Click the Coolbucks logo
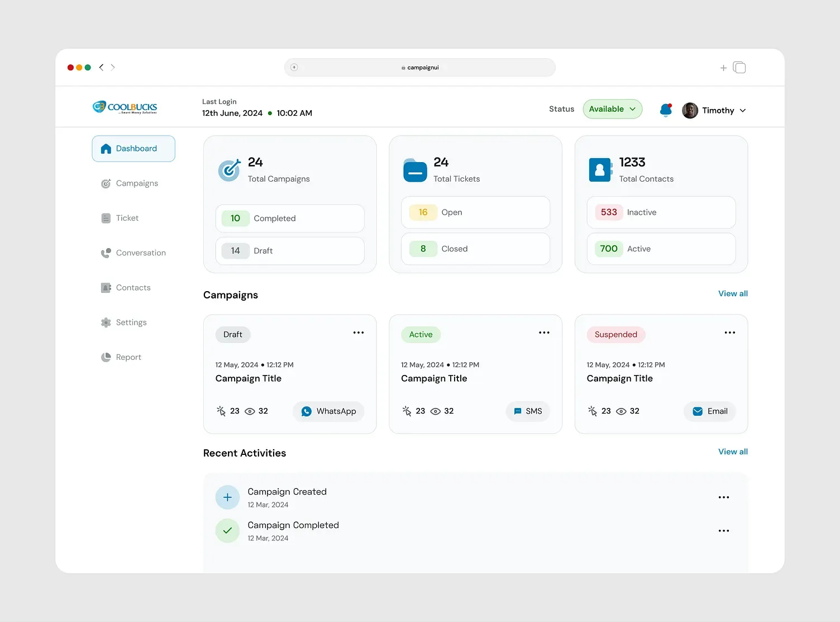Image resolution: width=840 pixels, height=622 pixels. [x=125, y=107]
